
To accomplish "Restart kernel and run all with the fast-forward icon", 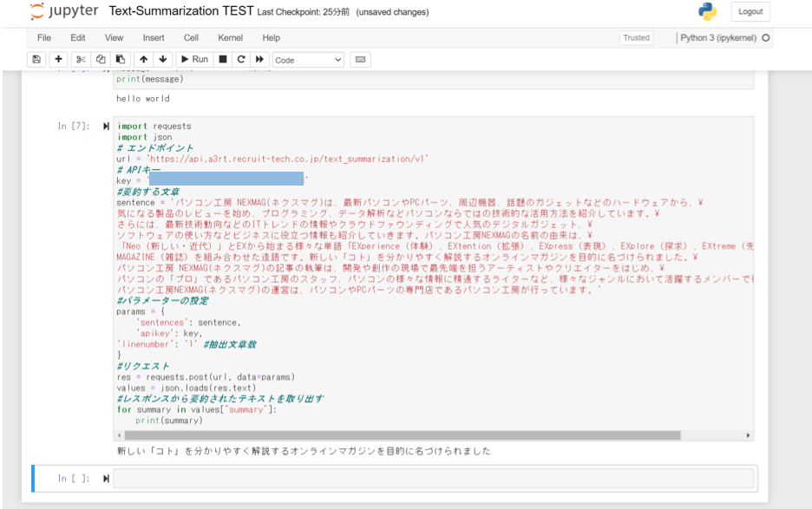I will pyautogui.click(x=259, y=60).
